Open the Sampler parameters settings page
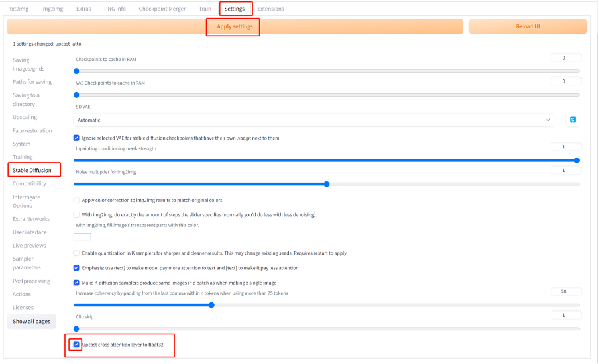This screenshot has width=599, height=364. pyautogui.click(x=27, y=263)
